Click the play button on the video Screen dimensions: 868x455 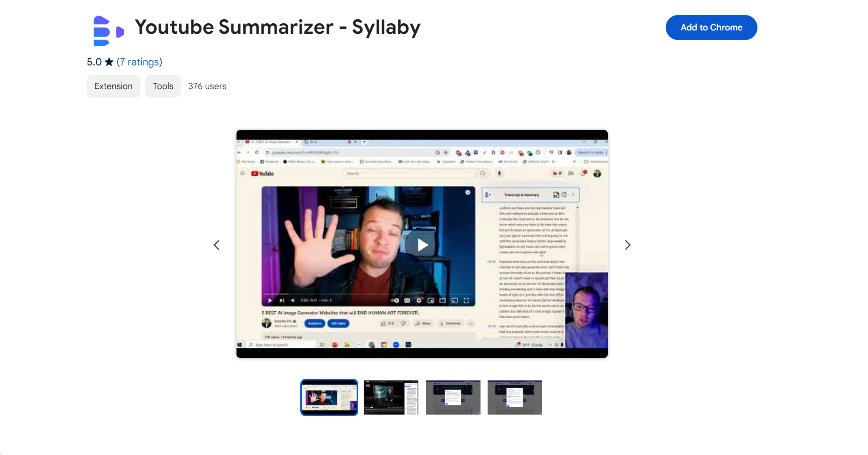click(422, 245)
